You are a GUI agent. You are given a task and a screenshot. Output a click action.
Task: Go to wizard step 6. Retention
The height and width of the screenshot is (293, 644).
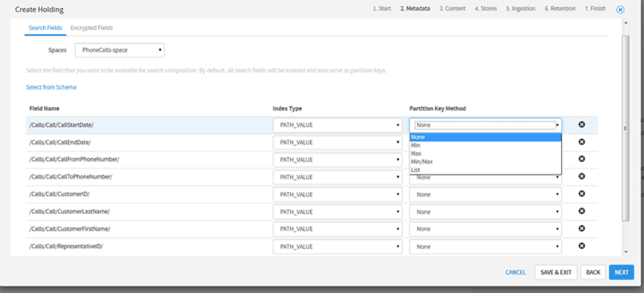[x=560, y=9]
